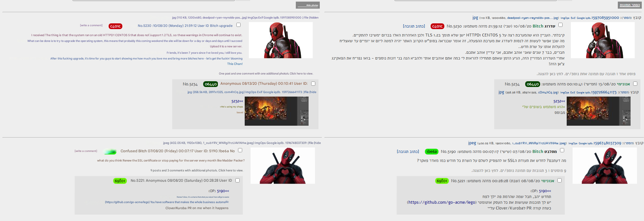Click post number No.5190 in Hebrew pane

448,152
